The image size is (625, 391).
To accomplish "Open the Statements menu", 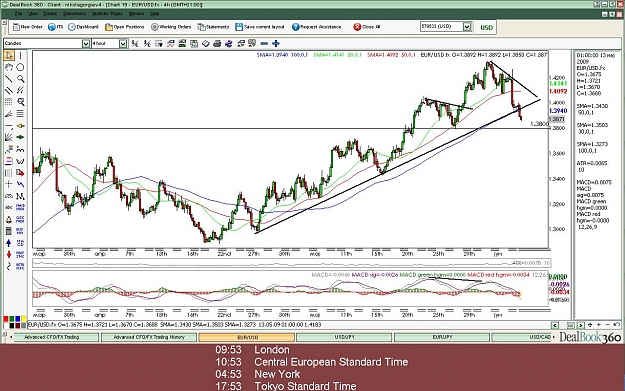I will pyautogui.click(x=75, y=14).
